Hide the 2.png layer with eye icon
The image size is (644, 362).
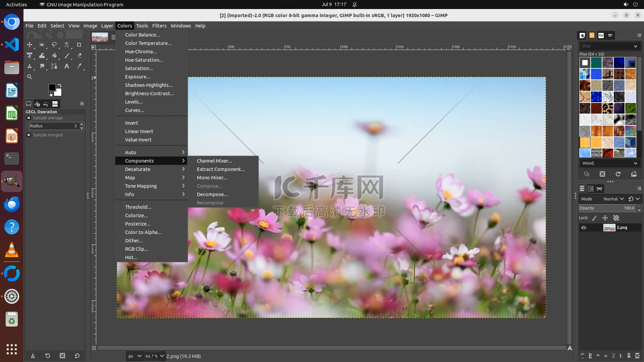coord(584,228)
